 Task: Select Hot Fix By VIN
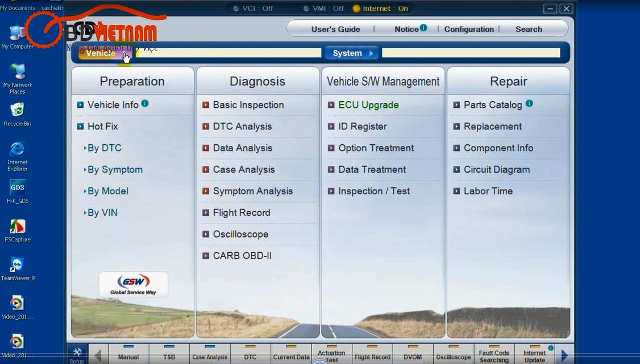(x=102, y=213)
